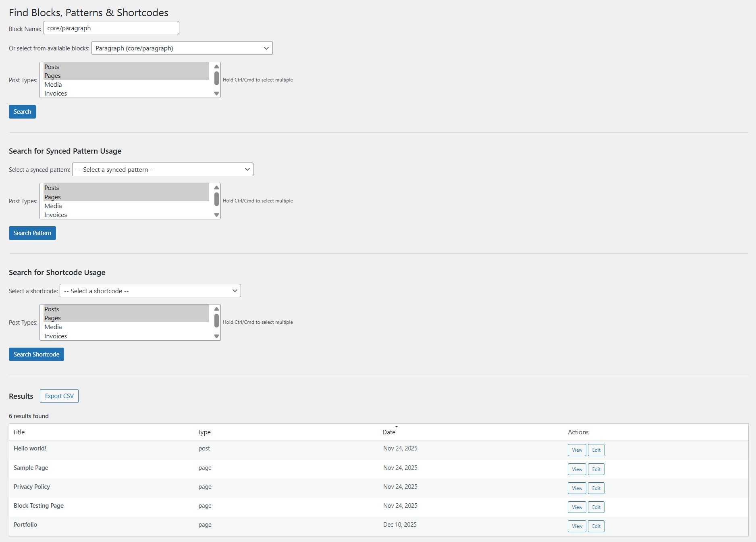This screenshot has width=756, height=542.
Task: Select Pages in shortcode Post Types list
Action: click(x=126, y=318)
